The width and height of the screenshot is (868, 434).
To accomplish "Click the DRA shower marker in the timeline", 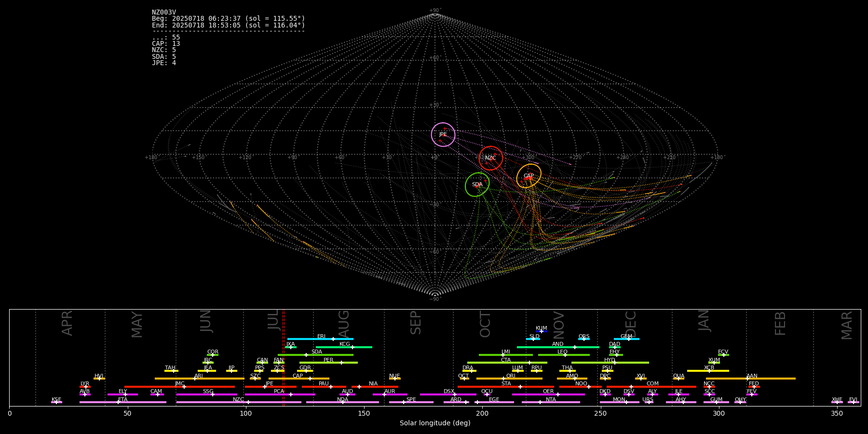I will (469, 370).
